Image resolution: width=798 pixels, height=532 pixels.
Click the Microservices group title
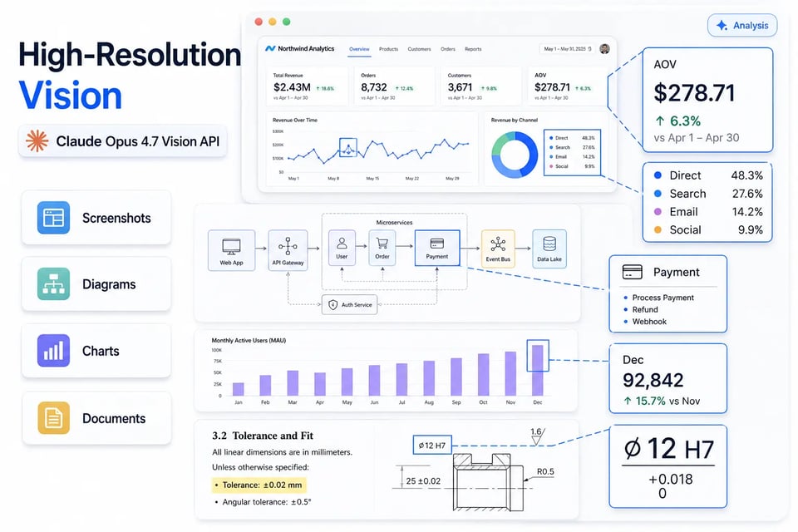pyautogui.click(x=394, y=223)
